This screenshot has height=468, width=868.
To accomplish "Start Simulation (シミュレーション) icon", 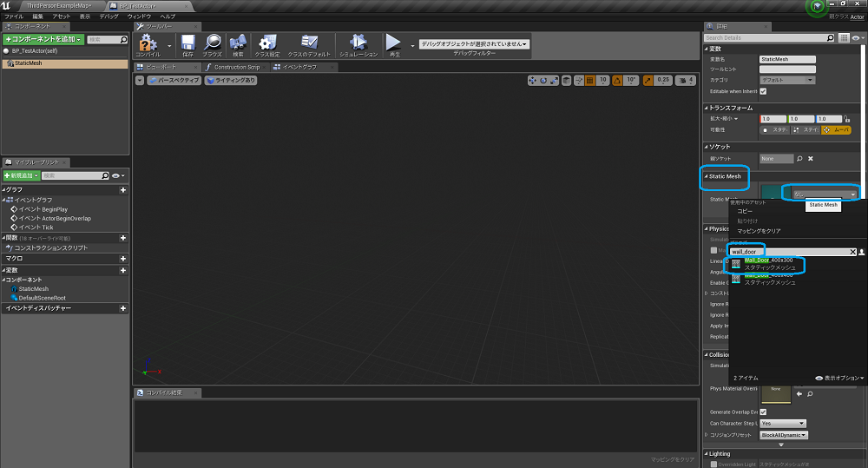I will click(358, 43).
